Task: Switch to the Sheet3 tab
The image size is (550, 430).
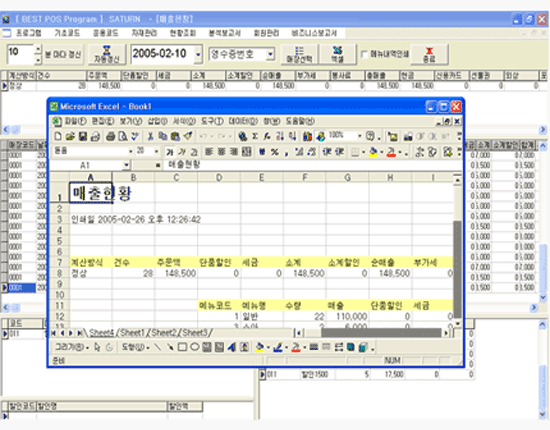Action: [x=195, y=333]
